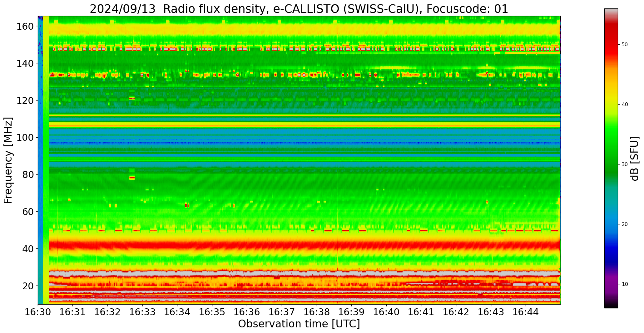
Task: Pick the black bottom end of colorbar
Action: pyautogui.click(x=611, y=306)
